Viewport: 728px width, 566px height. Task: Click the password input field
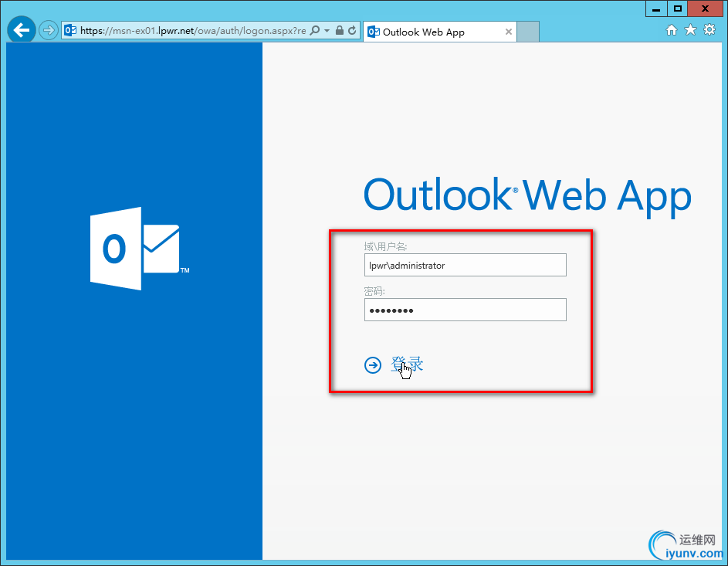click(x=466, y=310)
